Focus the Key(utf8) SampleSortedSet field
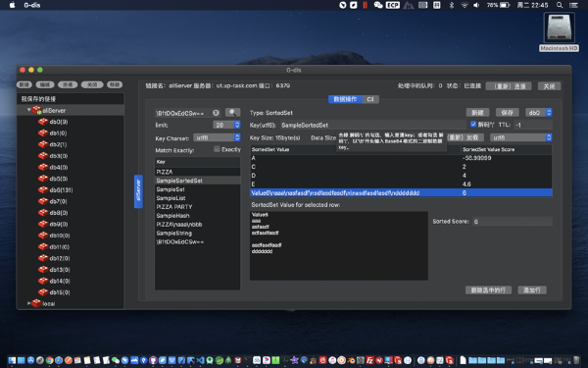Image resolution: width=588 pixels, height=368 pixels. pyautogui.click(x=372, y=125)
